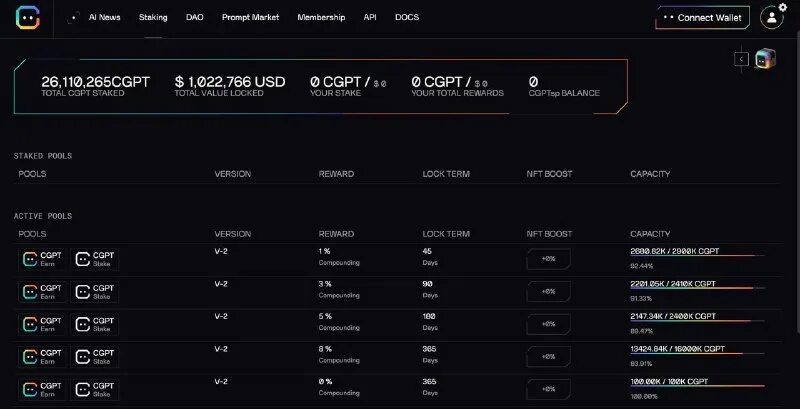The image size is (800, 409).
Task: Click ACTIVE POOLS section heading
Action: [43, 216]
